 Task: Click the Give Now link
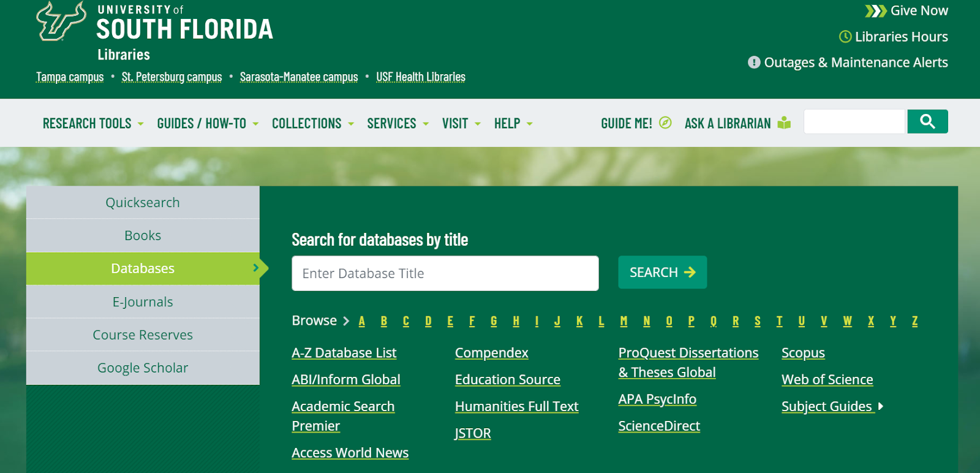[919, 10]
